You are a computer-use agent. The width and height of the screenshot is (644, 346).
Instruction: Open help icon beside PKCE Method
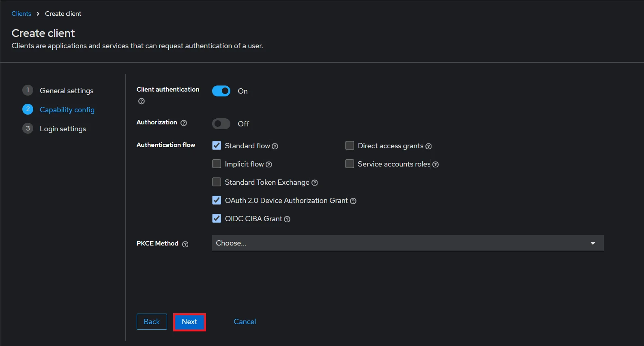185,244
